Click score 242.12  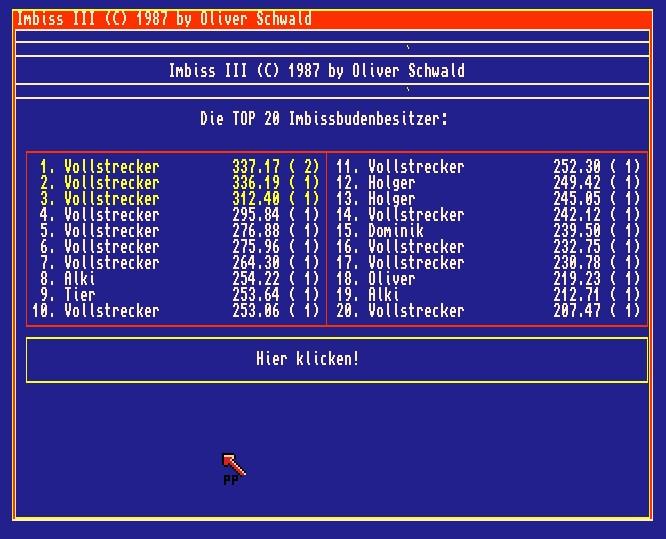point(577,214)
